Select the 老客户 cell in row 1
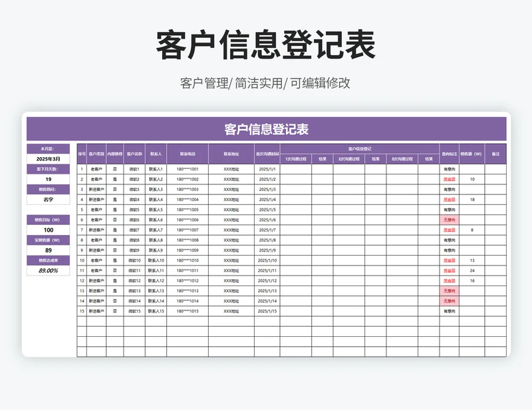Screen dimensions: 532x410 click(96, 169)
